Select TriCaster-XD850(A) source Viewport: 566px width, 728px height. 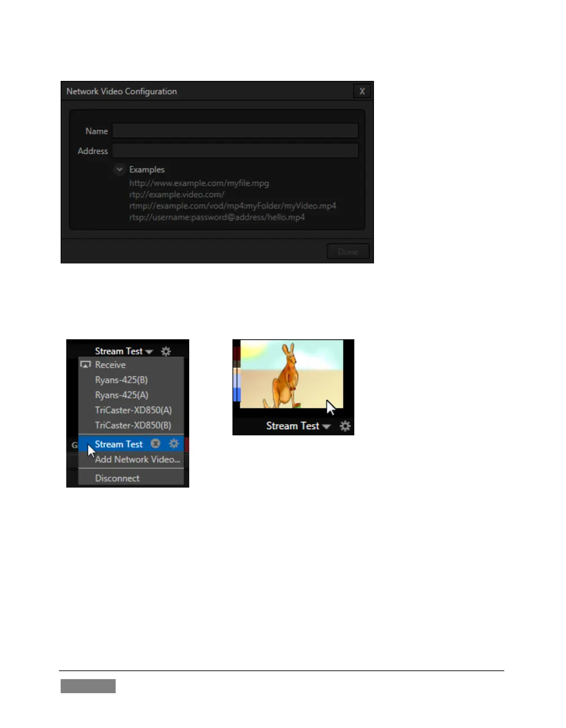pos(131,410)
